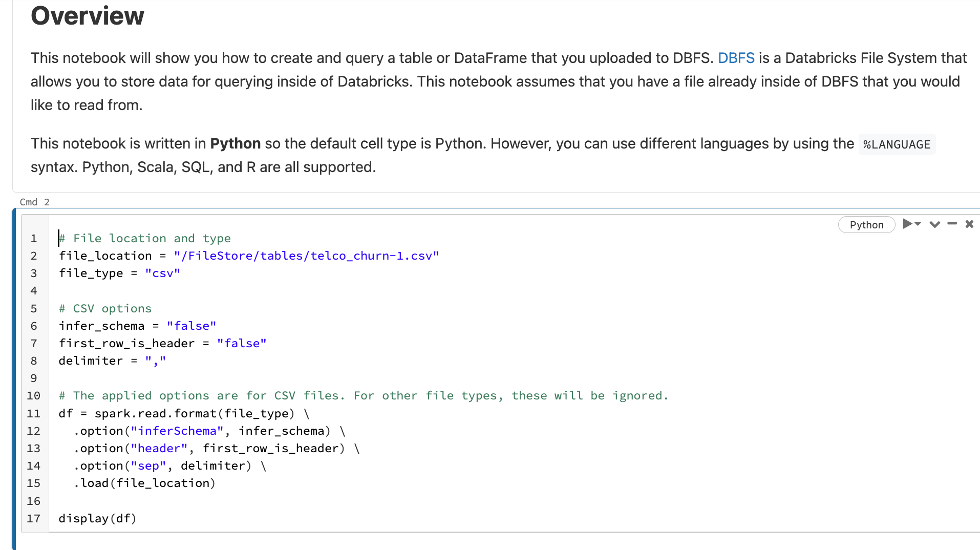Place cursor in the telco_churn-1.csv path string

(x=306, y=256)
